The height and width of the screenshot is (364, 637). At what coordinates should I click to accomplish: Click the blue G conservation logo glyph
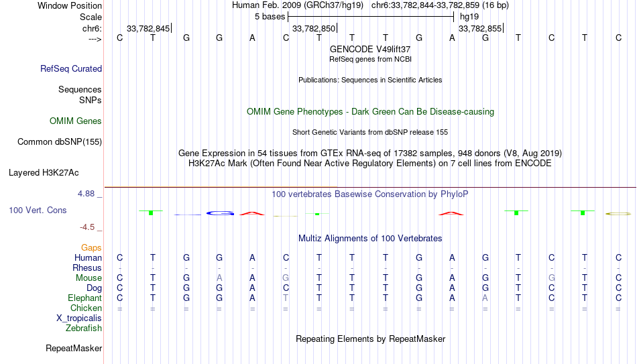pos(220,213)
